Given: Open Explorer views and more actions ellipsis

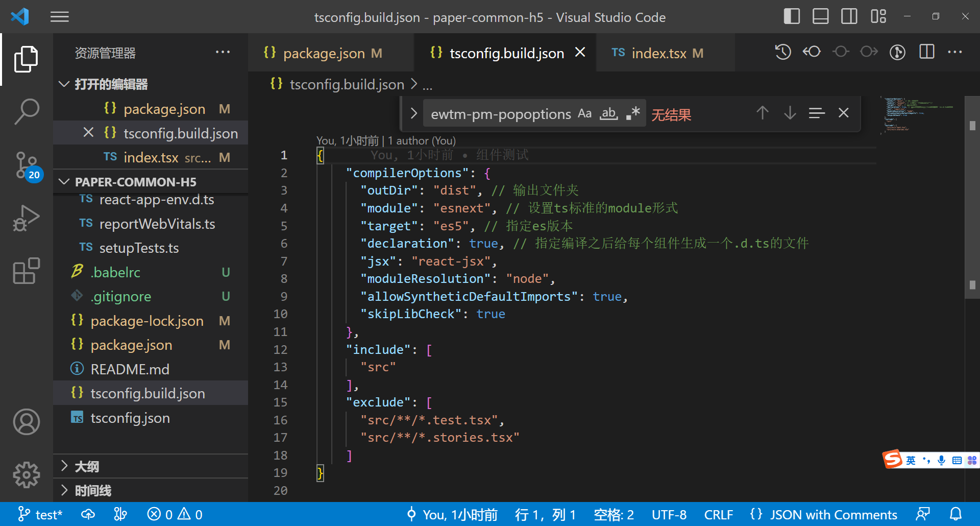Looking at the screenshot, I should click(223, 52).
